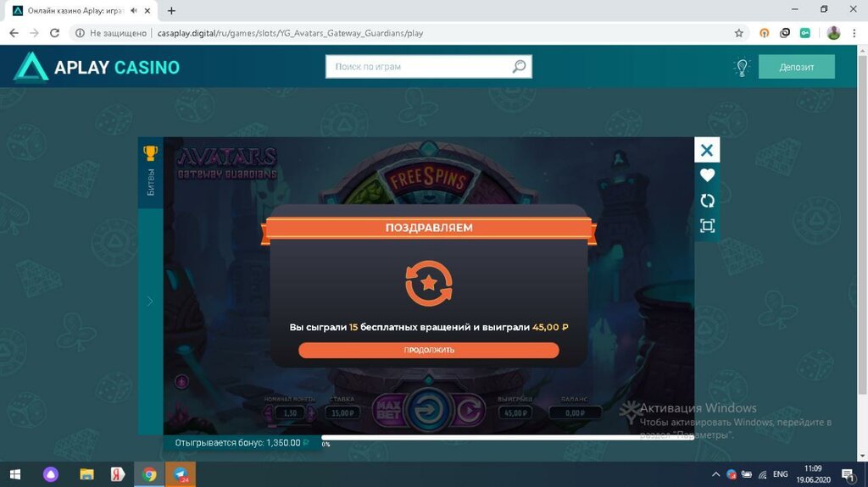
Task: Click the search magnifier icon
Action: pyautogui.click(x=519, y=67)
